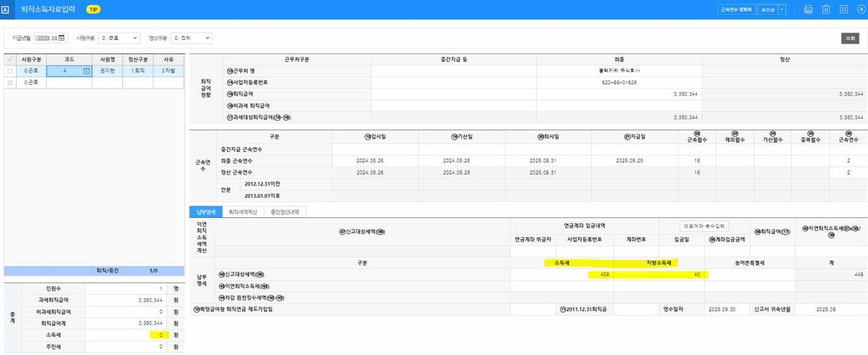Expand the arrow beside the header split button
The image size is (868, 355).
pos(782,9)
